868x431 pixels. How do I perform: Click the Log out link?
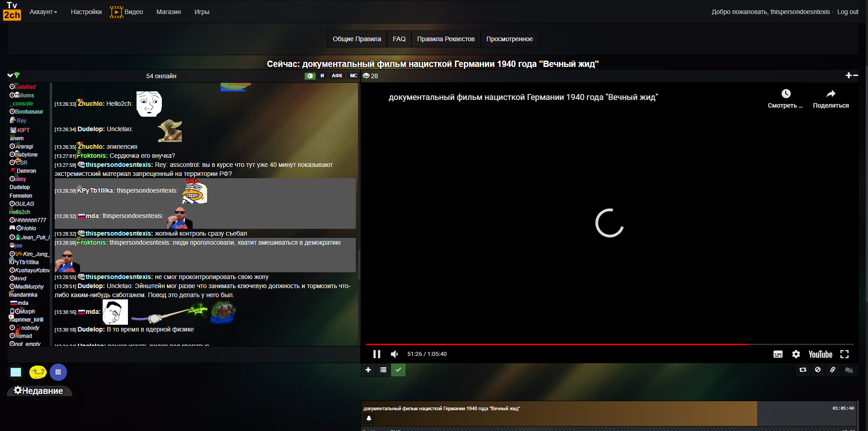click(848, 12)
